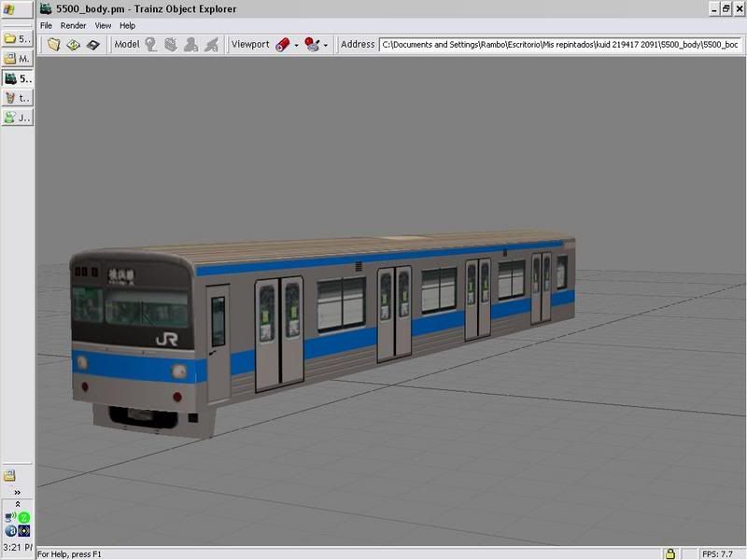Open the dropdown arrow beside the red Viewport icon
Screen dimensions: 747x560
pyautogui.click(x=297, y=45)
